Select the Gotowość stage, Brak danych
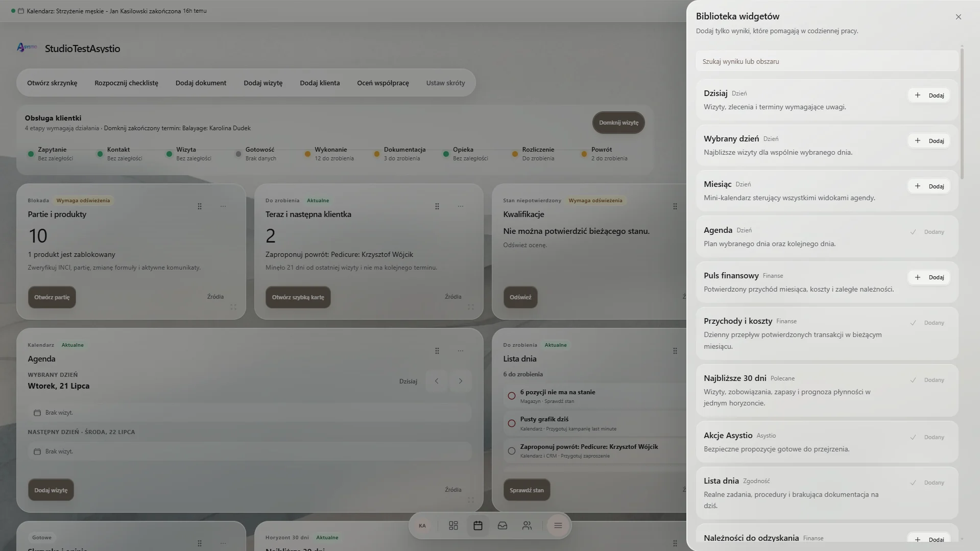 255,154
